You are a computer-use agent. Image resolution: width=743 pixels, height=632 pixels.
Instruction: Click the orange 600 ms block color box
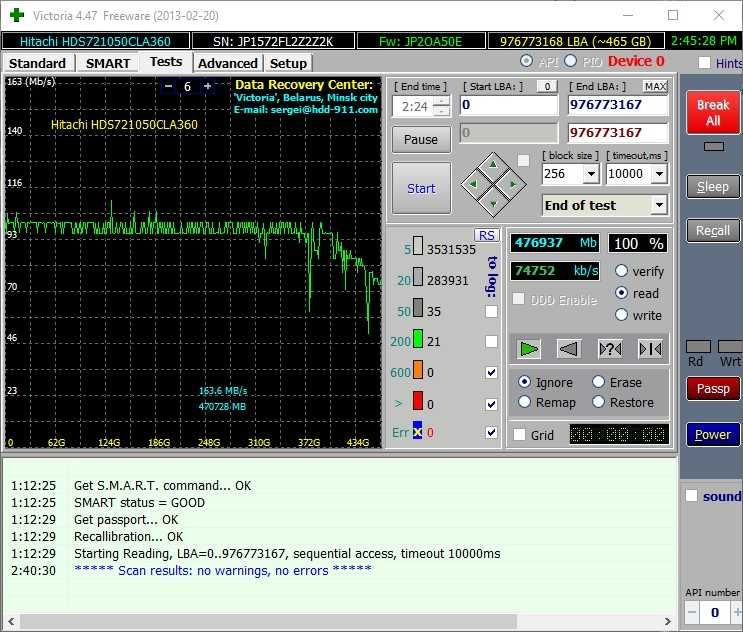click(417, 370)
